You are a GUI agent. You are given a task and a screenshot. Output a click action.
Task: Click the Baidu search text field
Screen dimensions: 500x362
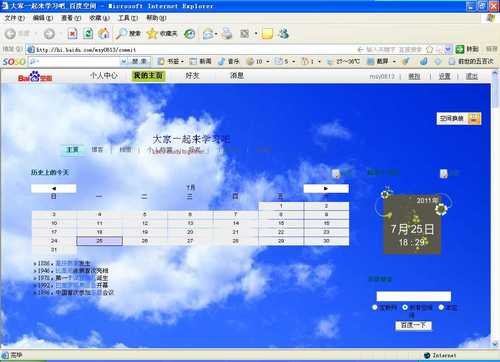pos(414,296)
